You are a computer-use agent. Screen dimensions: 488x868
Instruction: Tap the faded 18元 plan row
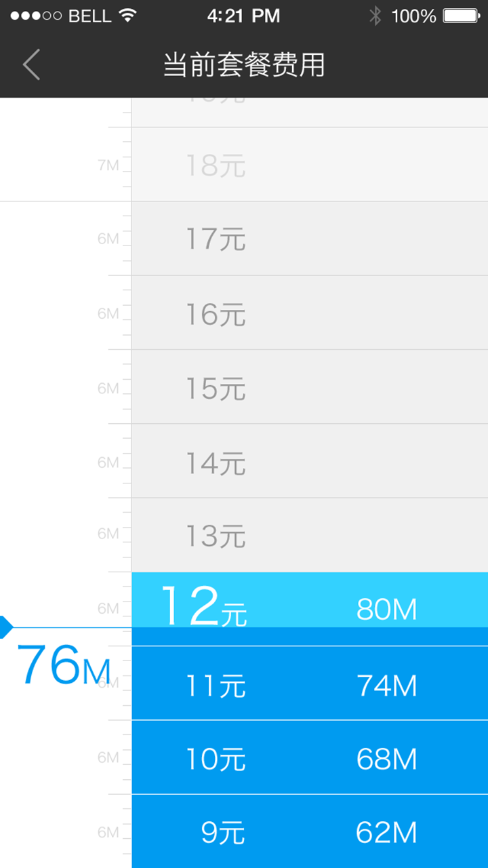[309, 165]
